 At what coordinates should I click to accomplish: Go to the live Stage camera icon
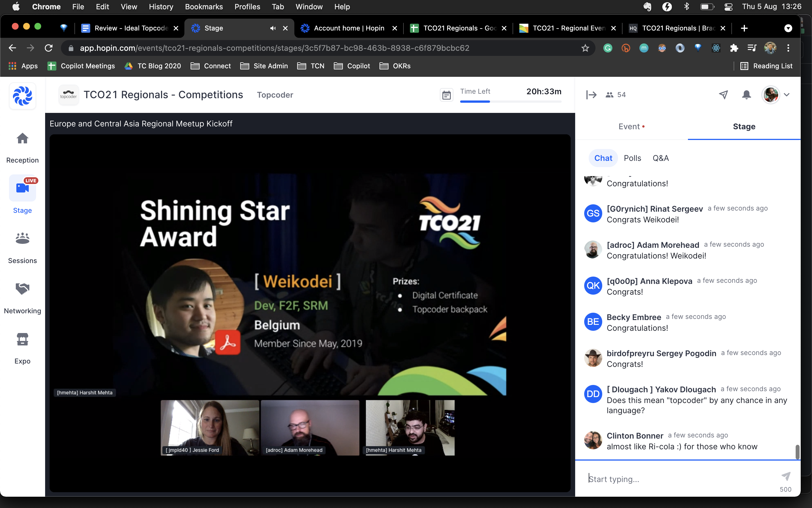[x=23, y=188]
